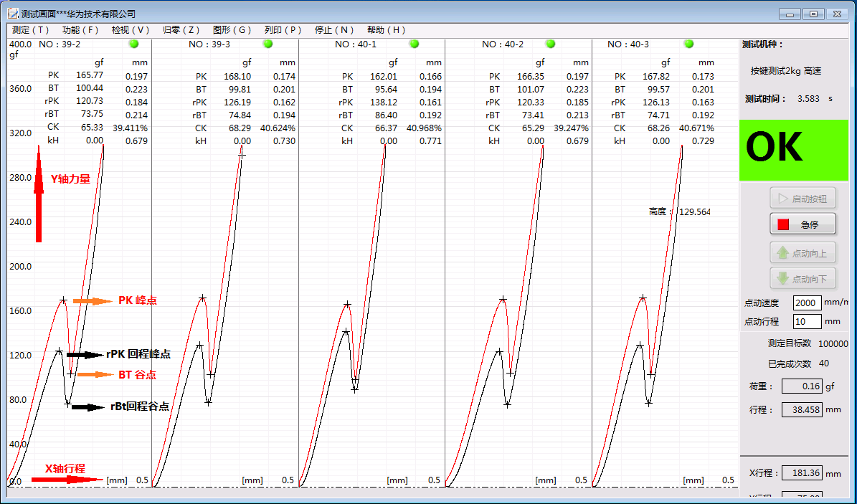Click the 点动行程 input field
The height and width of the screenshot is (504, 857).
click(807, 321)
